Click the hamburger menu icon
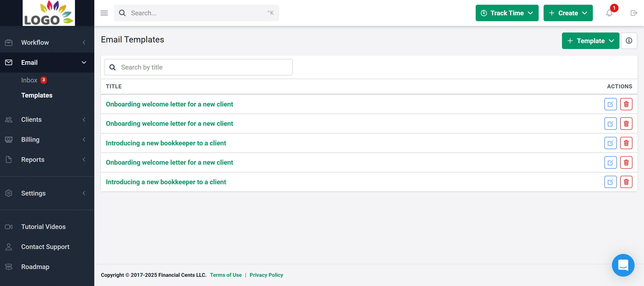This screenshot has height=286, width=644. click(104, 13)
